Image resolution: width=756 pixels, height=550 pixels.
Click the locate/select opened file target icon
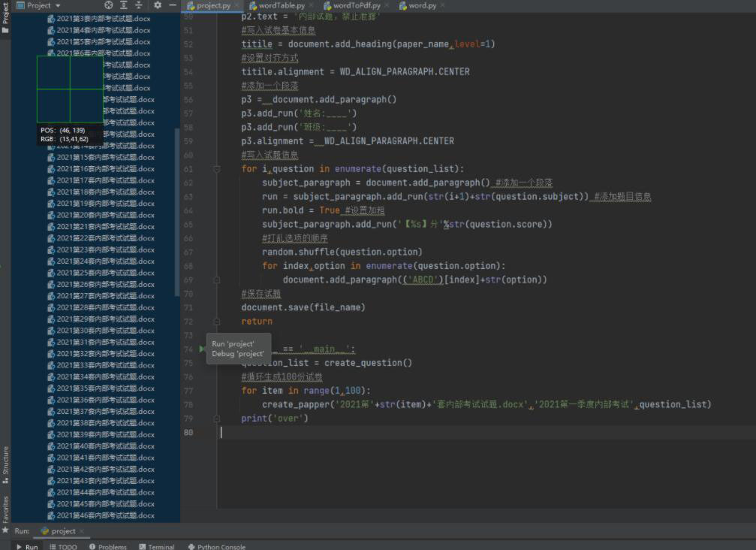(x=109, y=5)
